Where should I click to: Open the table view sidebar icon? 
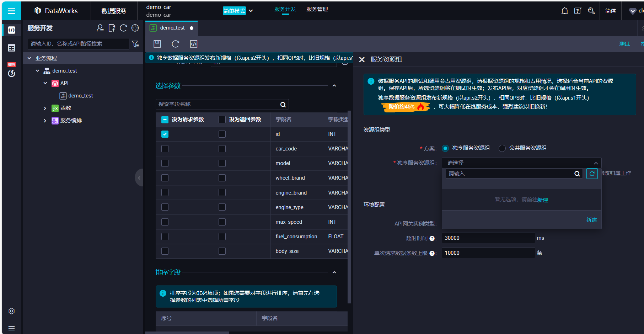(12, 48)
